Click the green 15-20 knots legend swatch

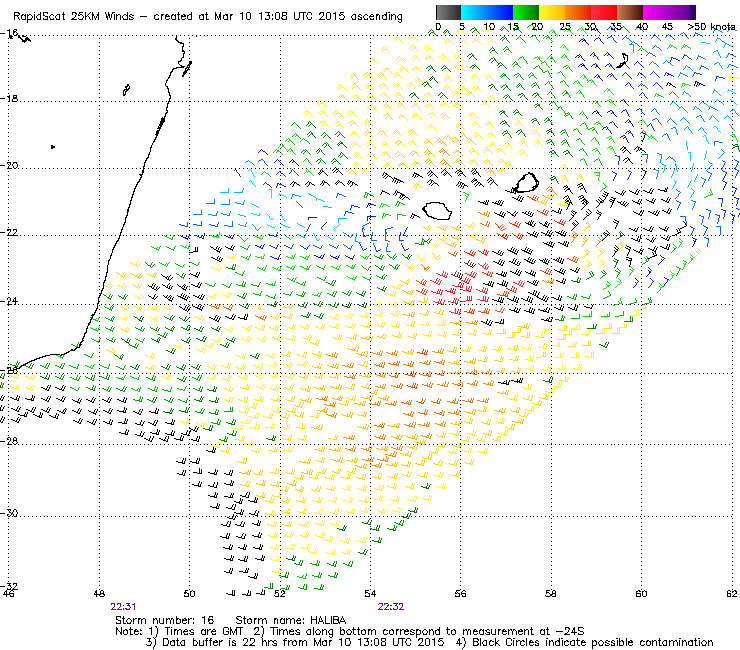coord(526,12)
